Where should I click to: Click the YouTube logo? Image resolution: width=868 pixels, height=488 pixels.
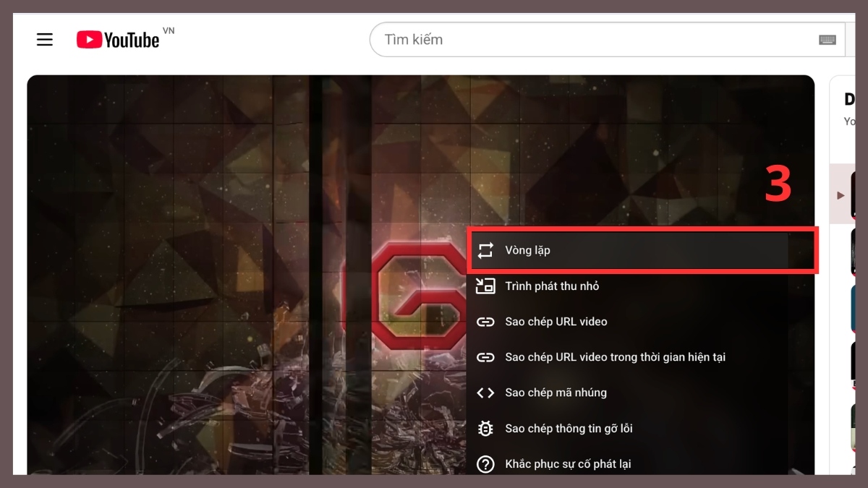tap(118, 39)
